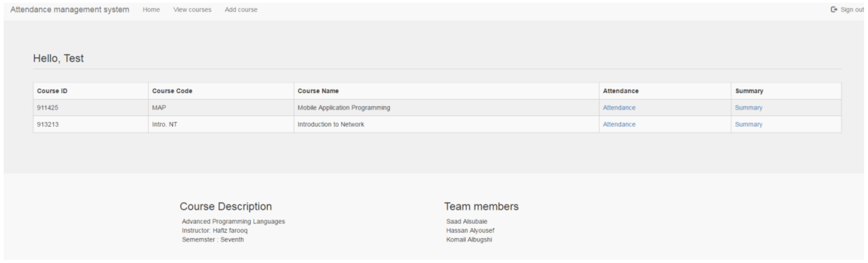Open Attendance for Mobile Application Programming
This screenshot has width=868, height=263.
pos(619,108)
